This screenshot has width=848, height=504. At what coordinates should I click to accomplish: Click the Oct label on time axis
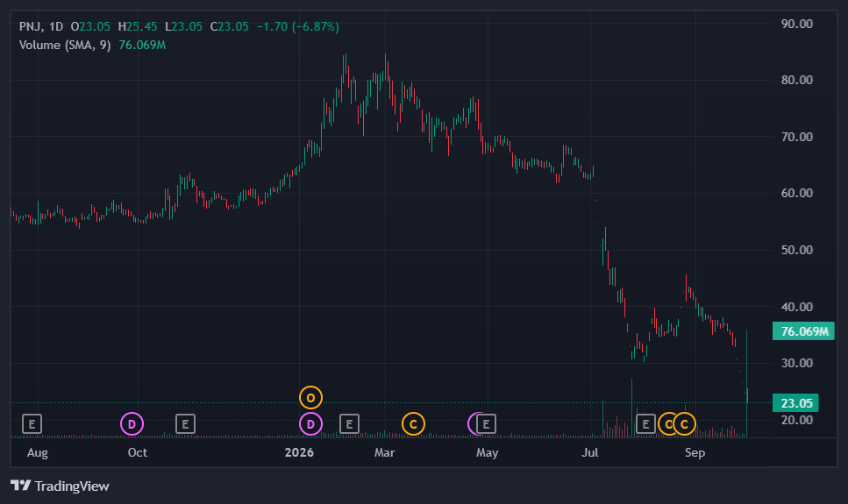[x=138, y=452]
